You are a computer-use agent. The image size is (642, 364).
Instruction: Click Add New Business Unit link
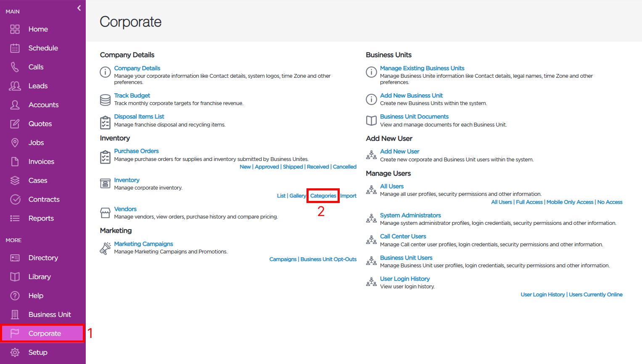point(411,95)
